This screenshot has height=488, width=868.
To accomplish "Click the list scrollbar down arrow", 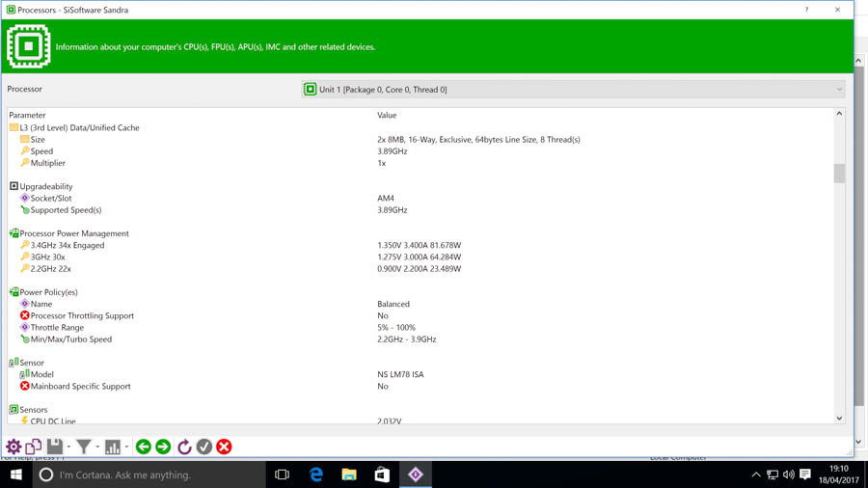I will pos(839,419).
